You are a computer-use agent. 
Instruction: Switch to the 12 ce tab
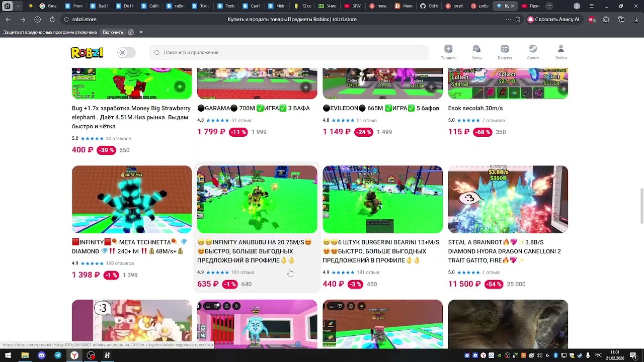302,6
